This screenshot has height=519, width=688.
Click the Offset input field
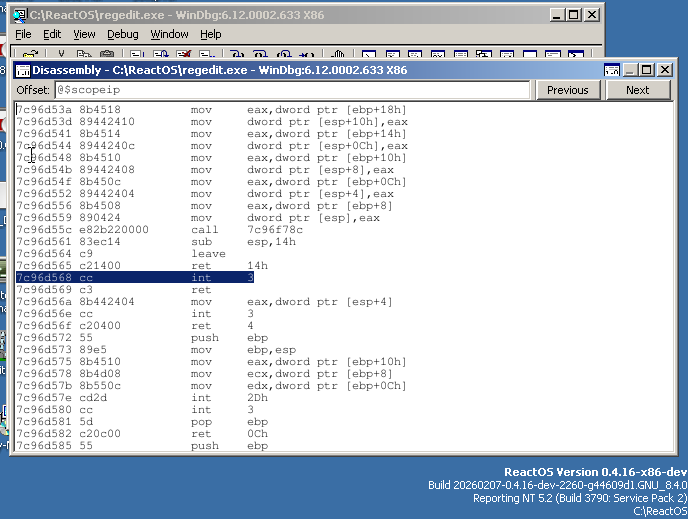(x=290, y=90)
